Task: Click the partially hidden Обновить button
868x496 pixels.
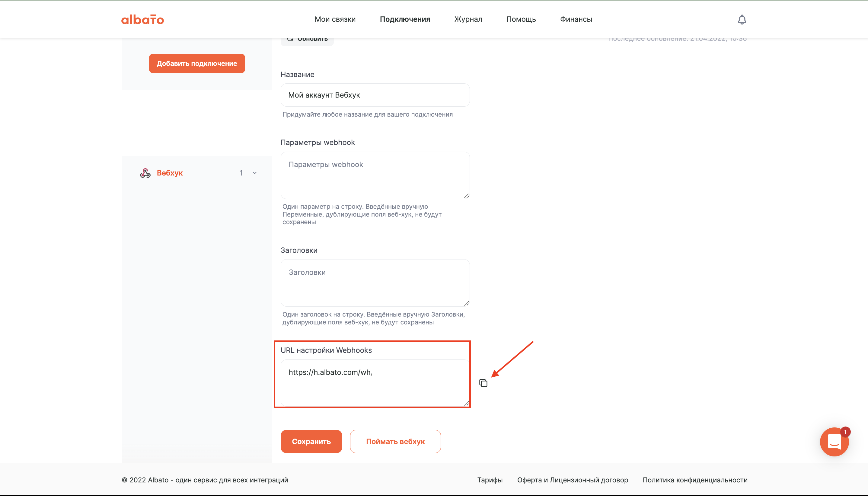Action: coord(307,42)
